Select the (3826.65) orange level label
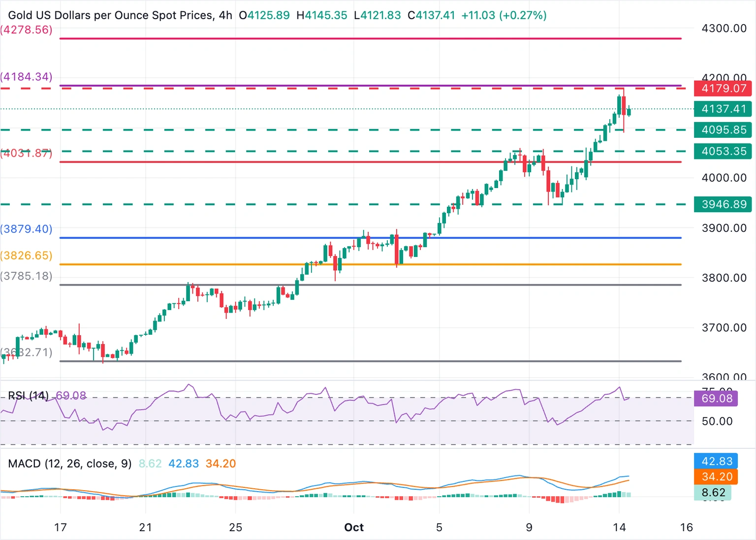 (x=27, y=255)
